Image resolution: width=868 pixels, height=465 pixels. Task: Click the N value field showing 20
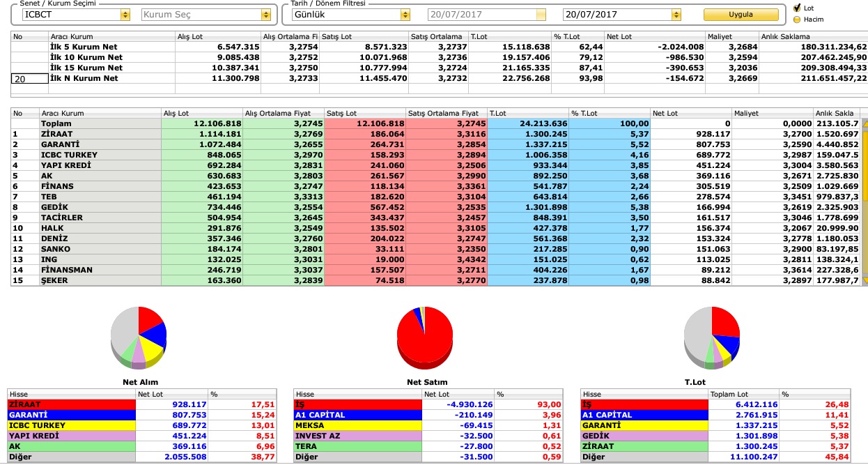(29, 79)
